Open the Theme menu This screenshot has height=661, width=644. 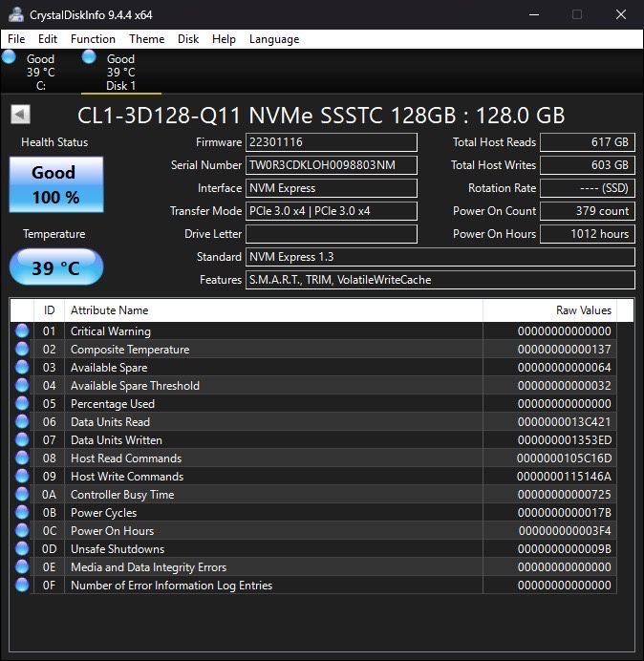click(147, 39)
